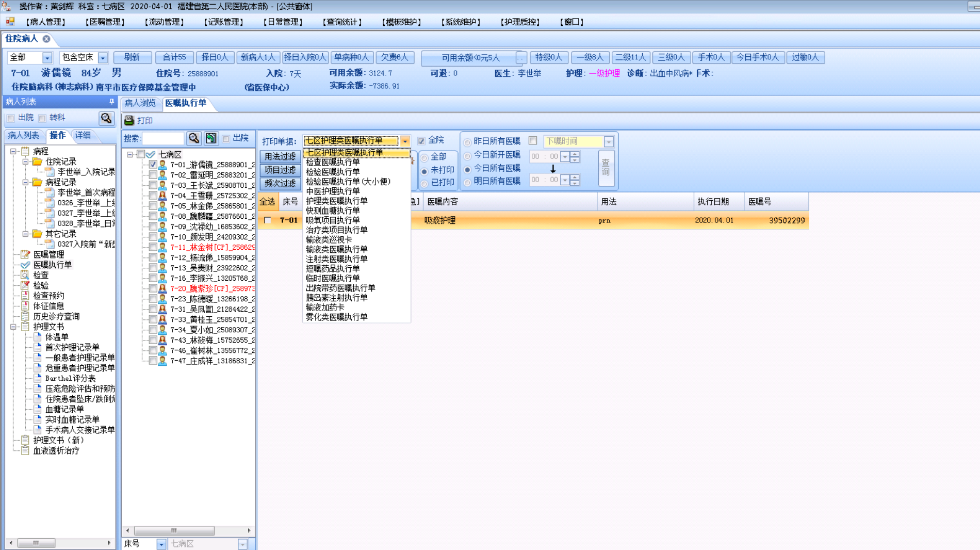The image size is (980, 550).
Task: Collapse the 七病区 patient tree node
Action: click(x=130, y=154)
